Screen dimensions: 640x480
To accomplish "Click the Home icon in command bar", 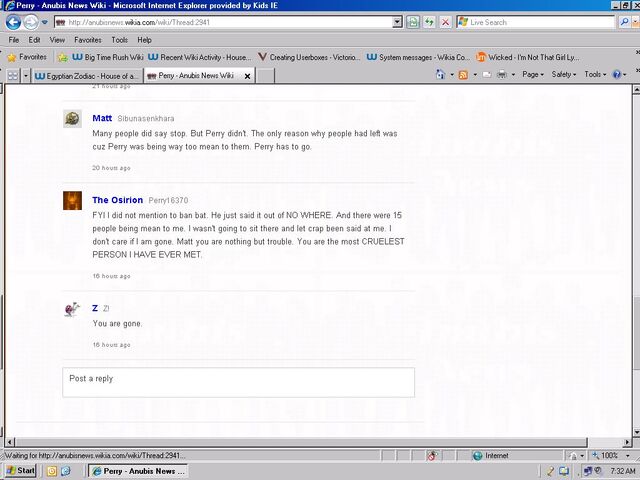I will point(440,74).
